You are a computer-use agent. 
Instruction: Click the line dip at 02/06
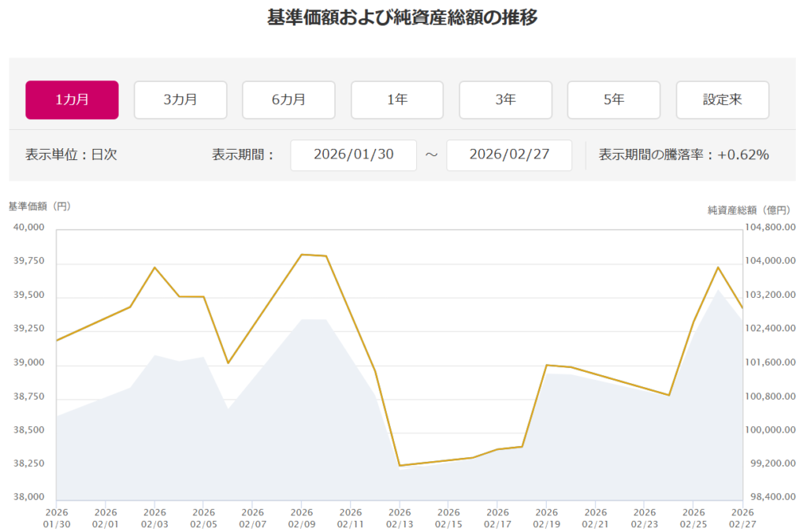point(228,363)
